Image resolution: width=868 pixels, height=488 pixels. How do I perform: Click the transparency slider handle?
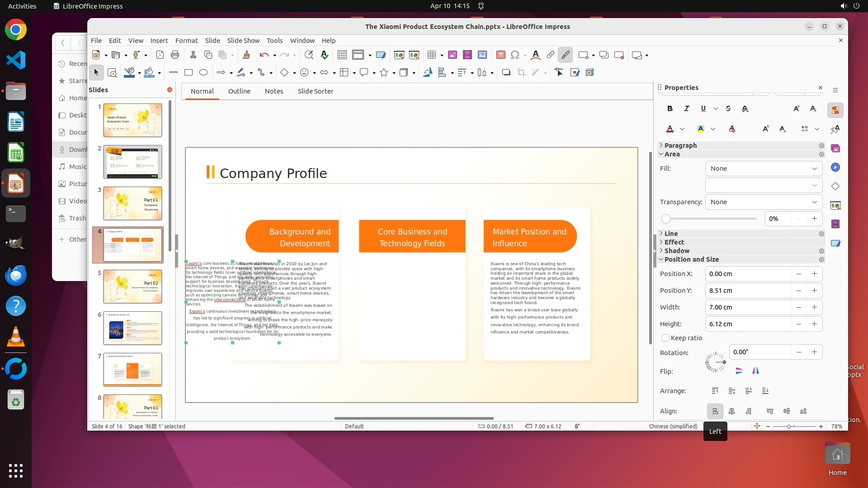point(665,219)
